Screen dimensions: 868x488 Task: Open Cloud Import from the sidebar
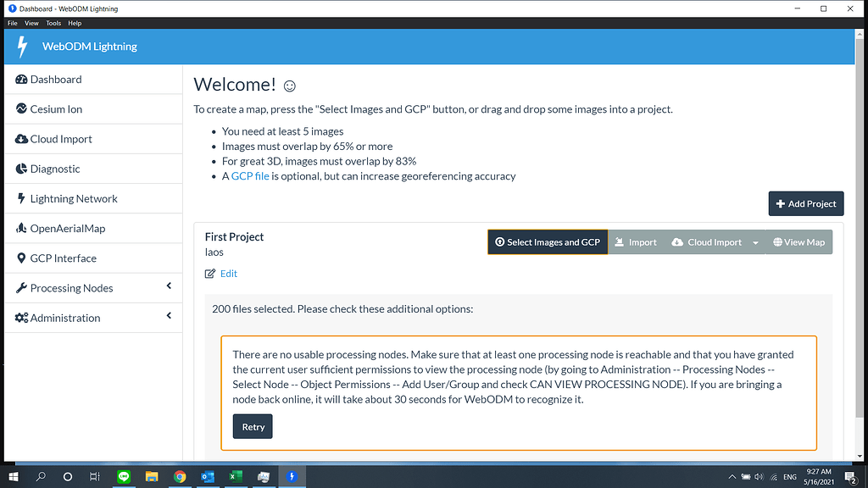19,138
